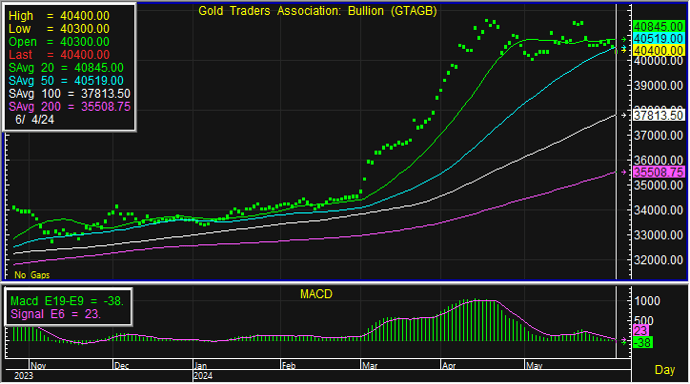
Task: Click the Day interval label
Action: point(665,370)
